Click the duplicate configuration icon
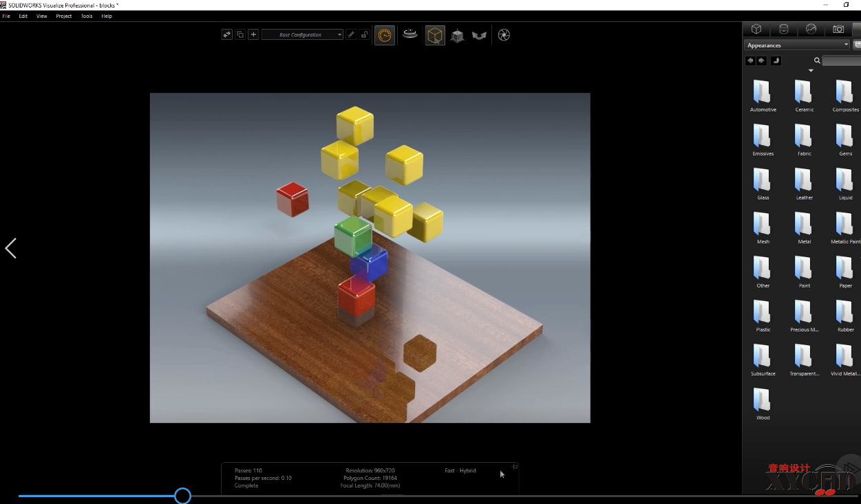This screenshot has width=861, height=504. click(240, 34)
